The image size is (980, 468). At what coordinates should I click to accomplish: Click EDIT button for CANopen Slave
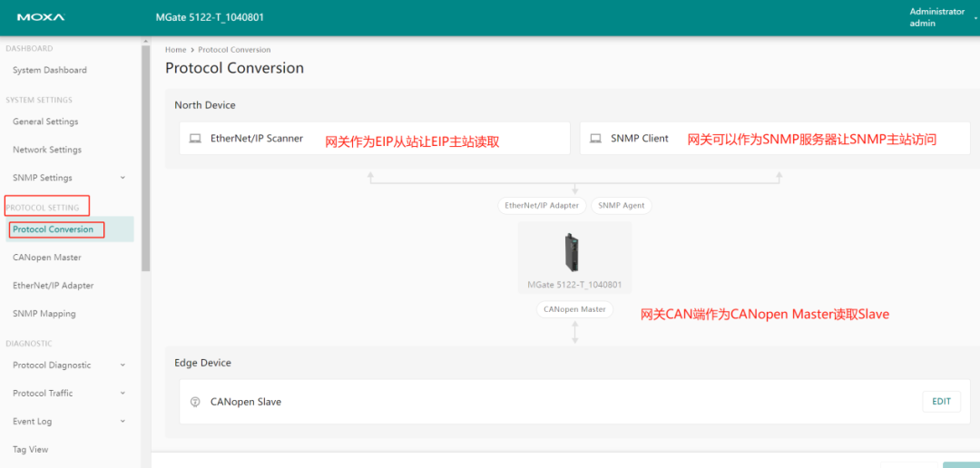click(941, 401)
